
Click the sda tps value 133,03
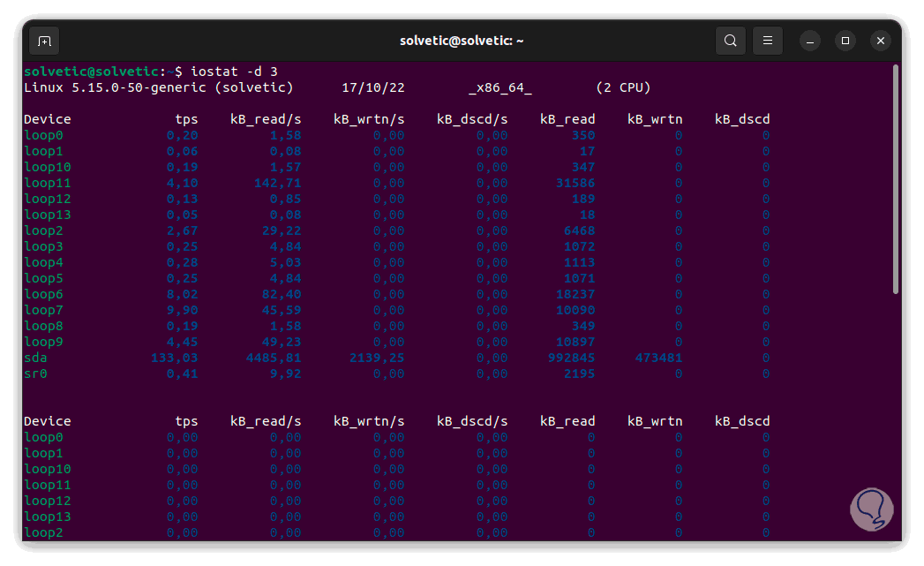coord(175,358)
